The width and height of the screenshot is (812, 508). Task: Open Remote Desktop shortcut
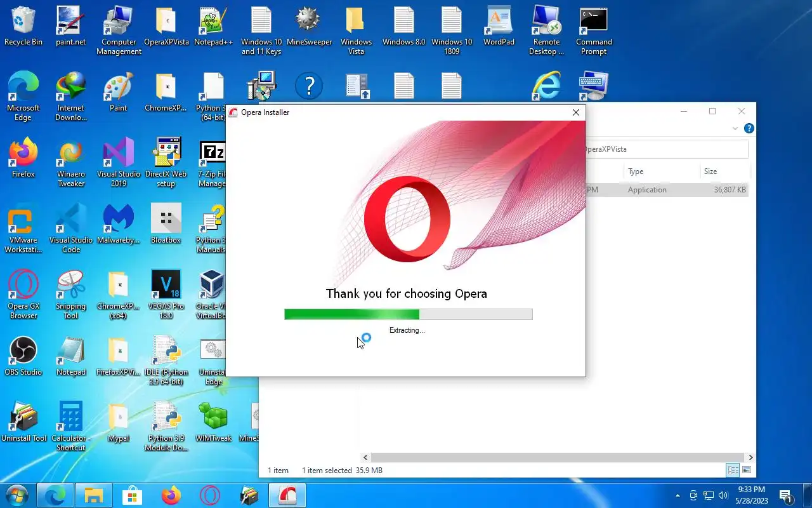pos(546,31)
